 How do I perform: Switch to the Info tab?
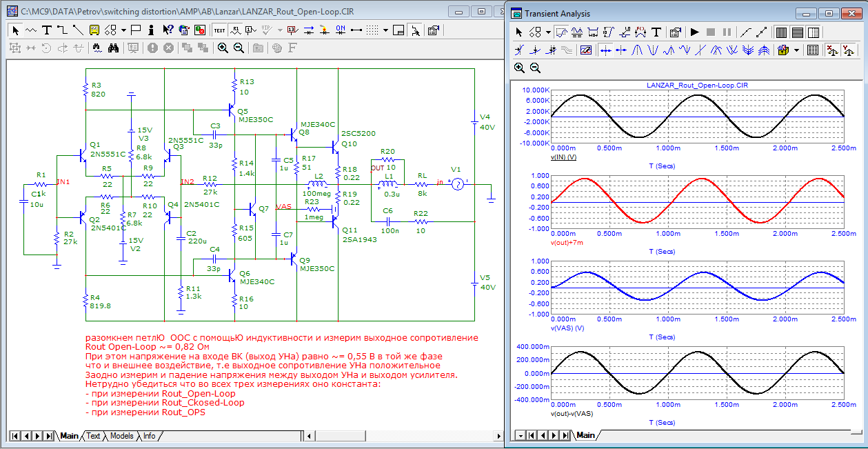pos(149,436)
